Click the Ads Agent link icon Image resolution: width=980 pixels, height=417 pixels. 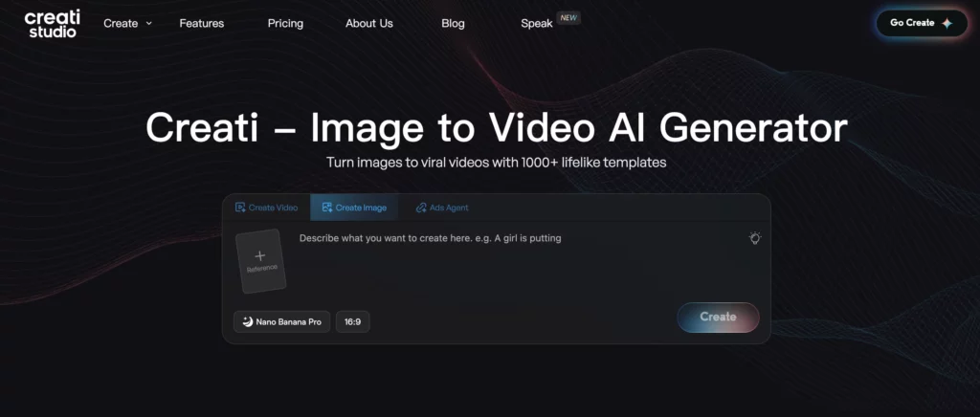click(421, 208)
